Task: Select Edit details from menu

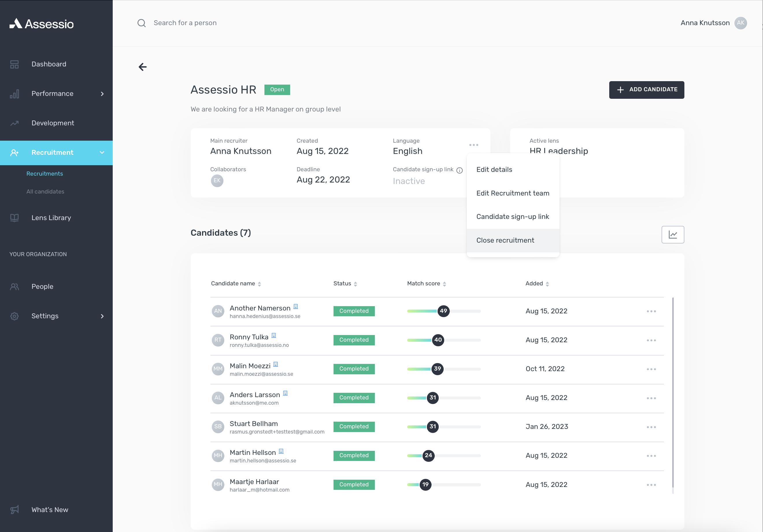Action: pos(513,170)
